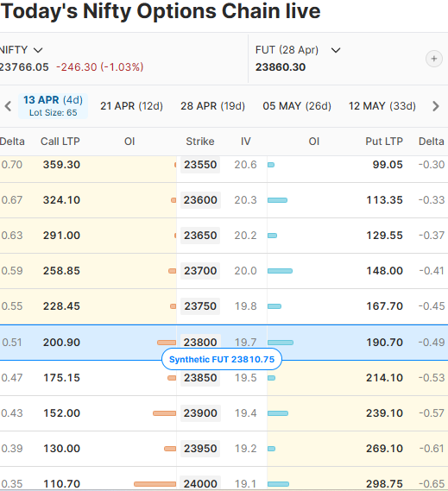Click call LTP 228.45
The width and height of the screenshot is (448, 491).
coord(61,306)
